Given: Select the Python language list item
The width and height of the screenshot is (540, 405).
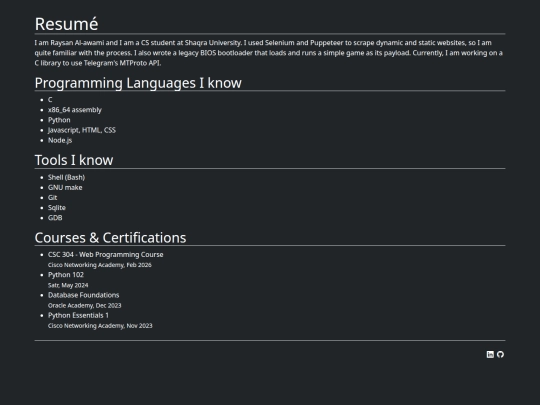Looking at the screenshot, I should 59,120.
